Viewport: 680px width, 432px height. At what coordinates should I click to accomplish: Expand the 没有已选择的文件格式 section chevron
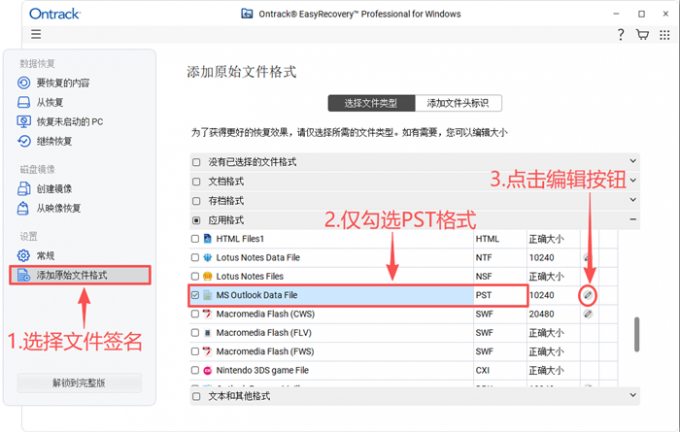(633, 161)
